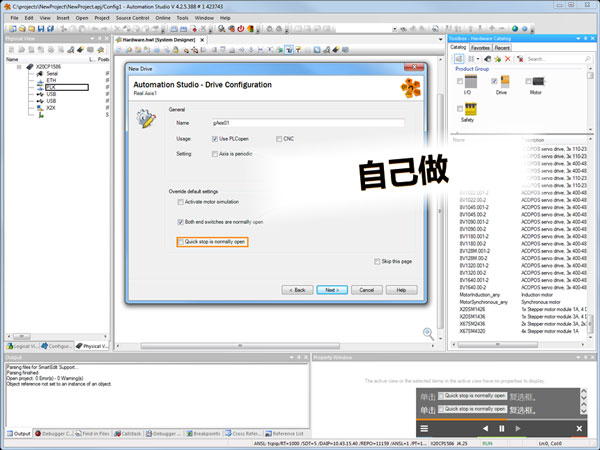The image size is (600, 450).
Task: Open the Breakpoints tab
Action: (203, 434)
